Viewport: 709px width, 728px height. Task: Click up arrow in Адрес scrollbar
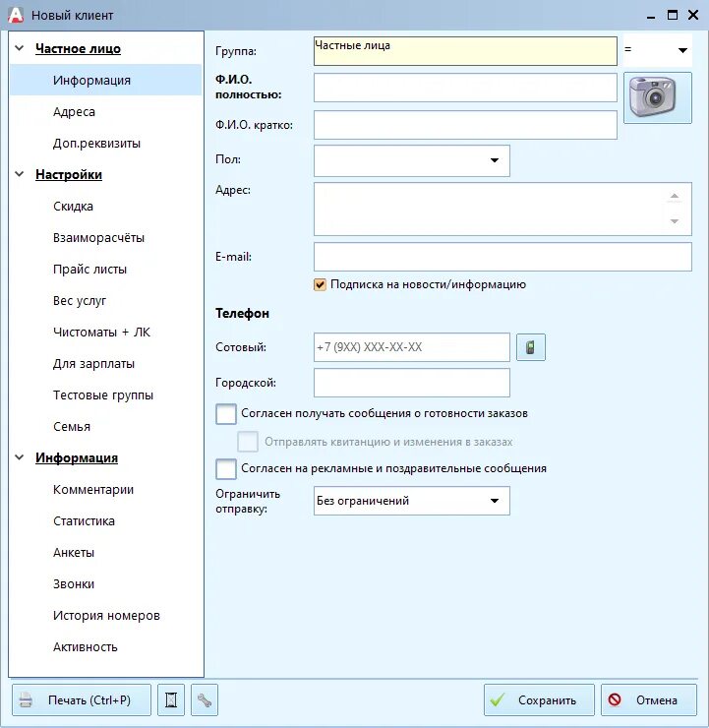coord(675,196)
